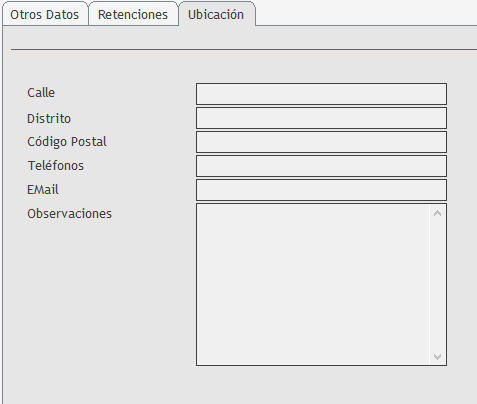Click the Código Postal field

click(x=321, y=142)
